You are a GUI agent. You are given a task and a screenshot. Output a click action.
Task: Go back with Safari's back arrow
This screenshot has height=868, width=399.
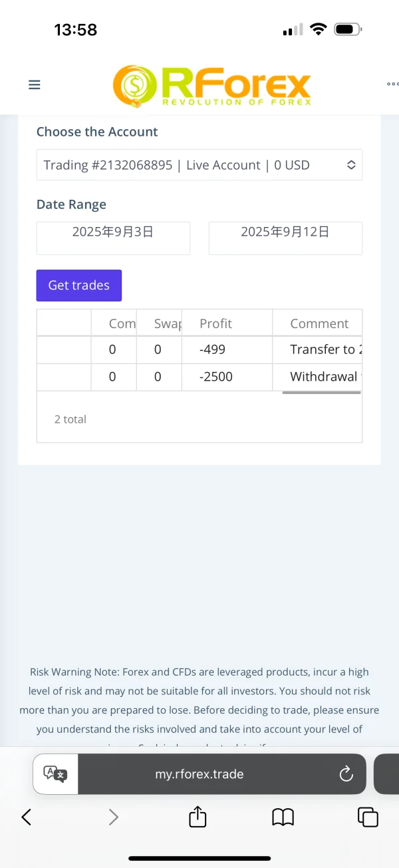click(x=27, y=817)
